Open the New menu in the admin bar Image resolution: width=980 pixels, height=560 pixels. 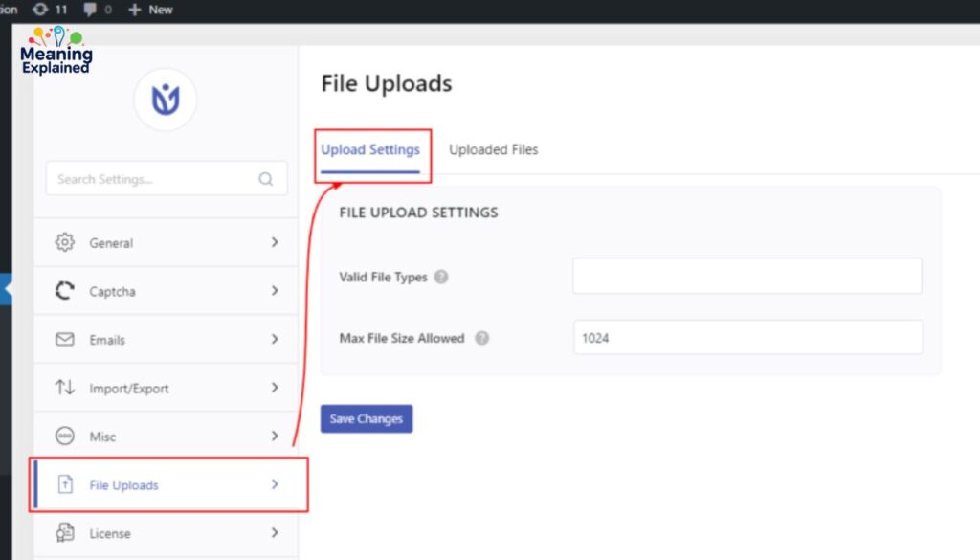click(x=150, y=10)
